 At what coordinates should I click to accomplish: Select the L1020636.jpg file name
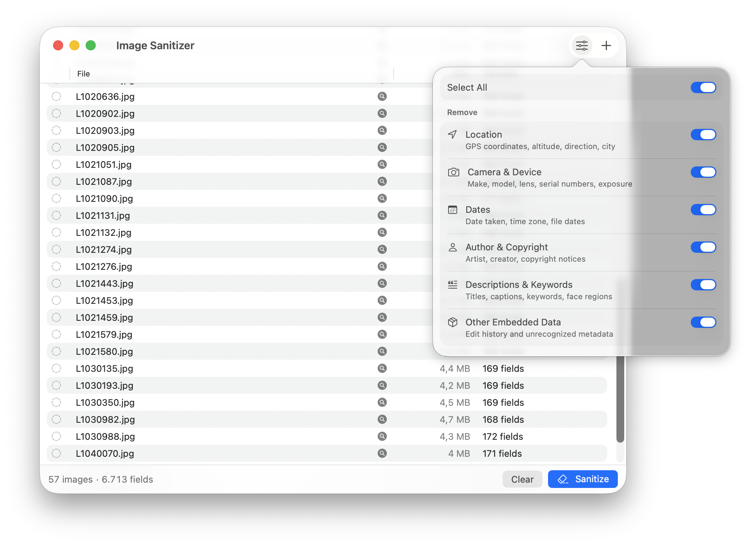pyautogui.click(x=105, y=97)
